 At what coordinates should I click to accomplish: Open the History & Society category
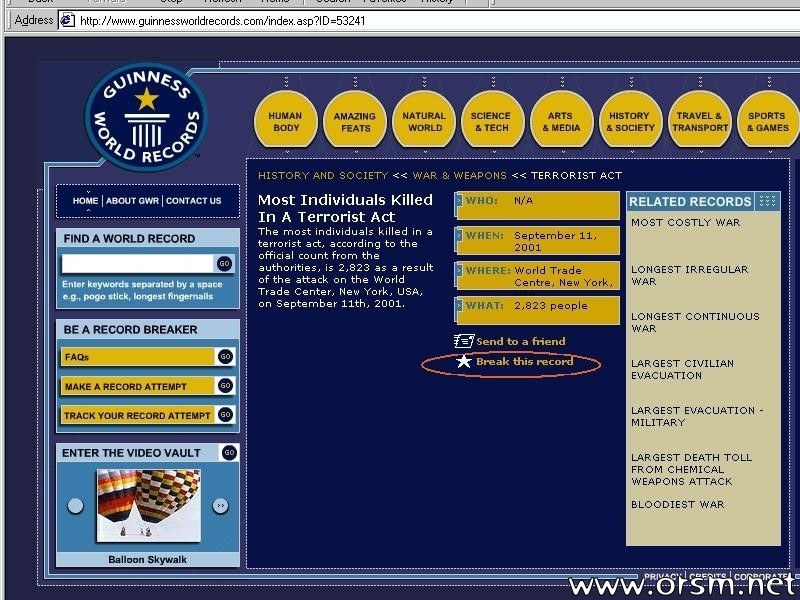(631, 120)
